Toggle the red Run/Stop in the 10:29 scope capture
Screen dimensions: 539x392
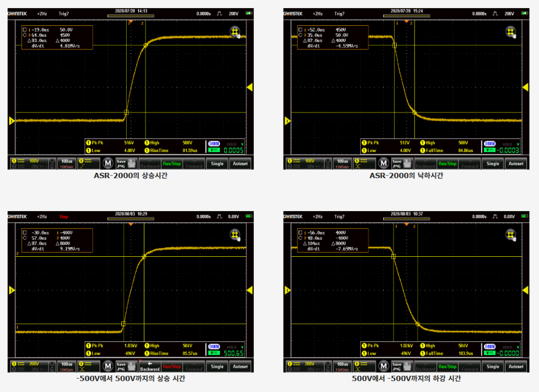pyautogui.click(x=172, y=367)
